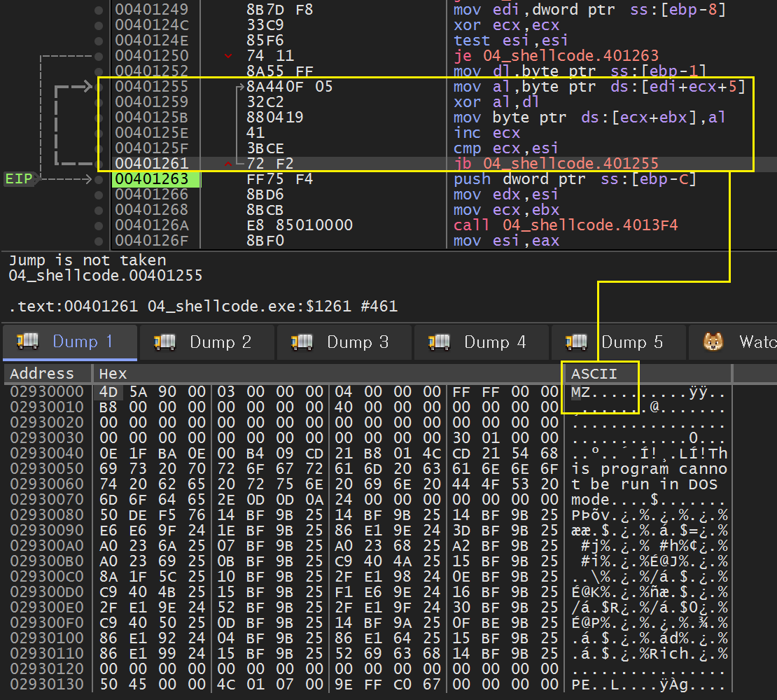Click the 'push dword ptr ss:[ebp-C]' instruction
The width and height of the screenshot is (777, 700).
[x=575, y=178]
